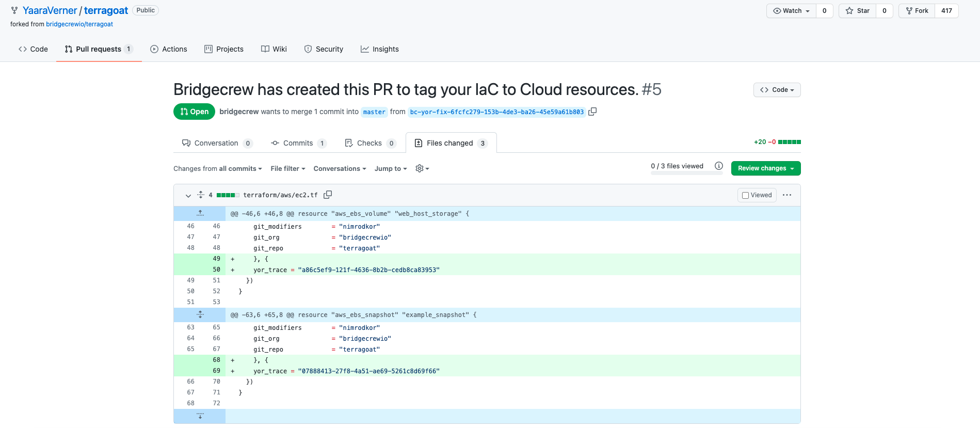This screenshot has height=428, width=980.
Task: Expand up at web_host_storage hunk
Action: (x=200, y=213)
